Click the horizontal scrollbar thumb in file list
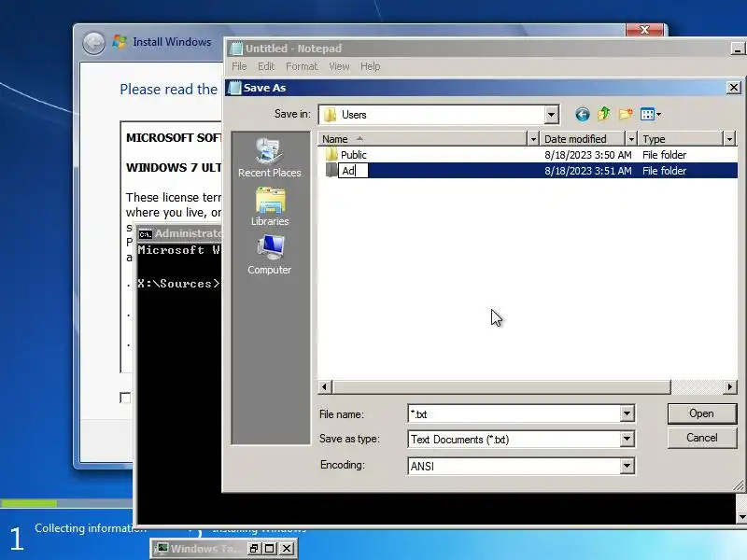The image size is (747, 560). point(501,386)
